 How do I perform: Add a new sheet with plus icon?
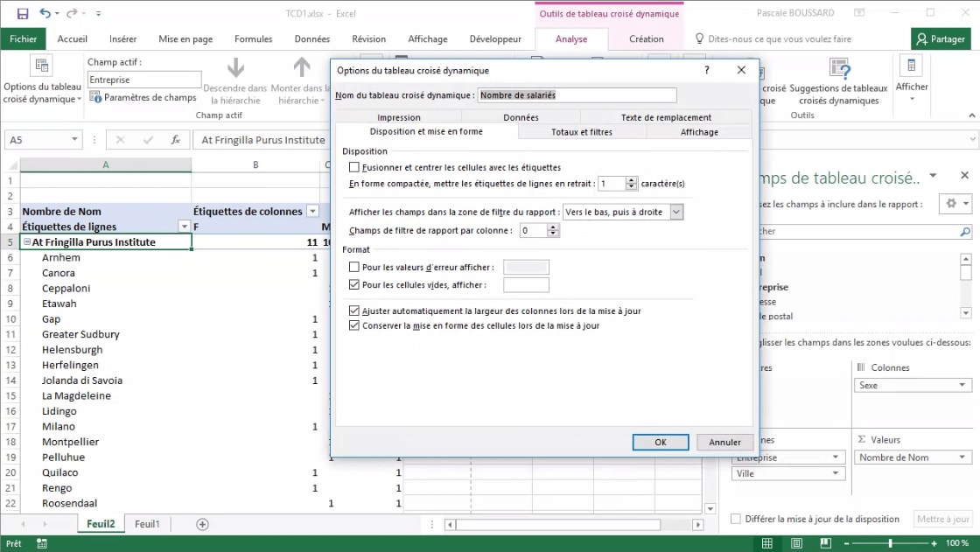202,525
